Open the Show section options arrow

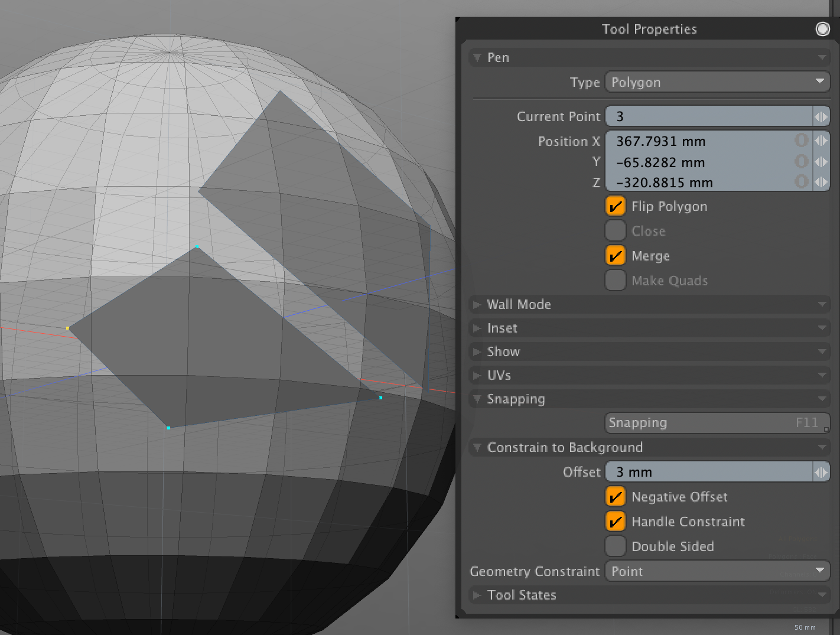(x=822, y=351)
